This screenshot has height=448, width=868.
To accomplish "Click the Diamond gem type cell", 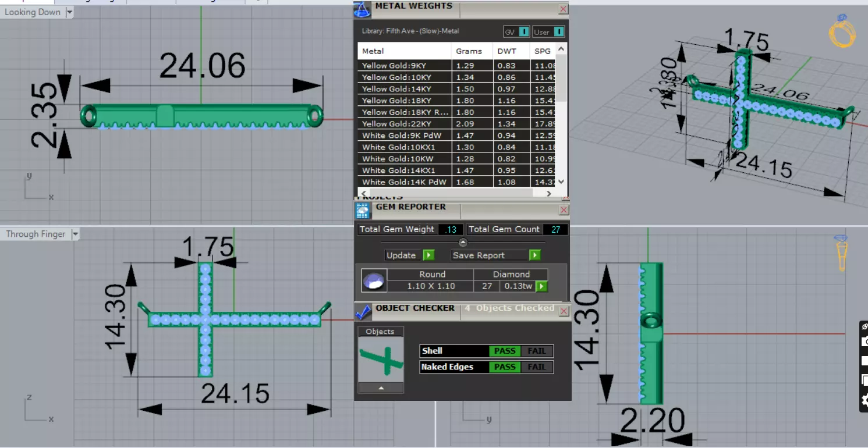I will (x=511, y=275).
